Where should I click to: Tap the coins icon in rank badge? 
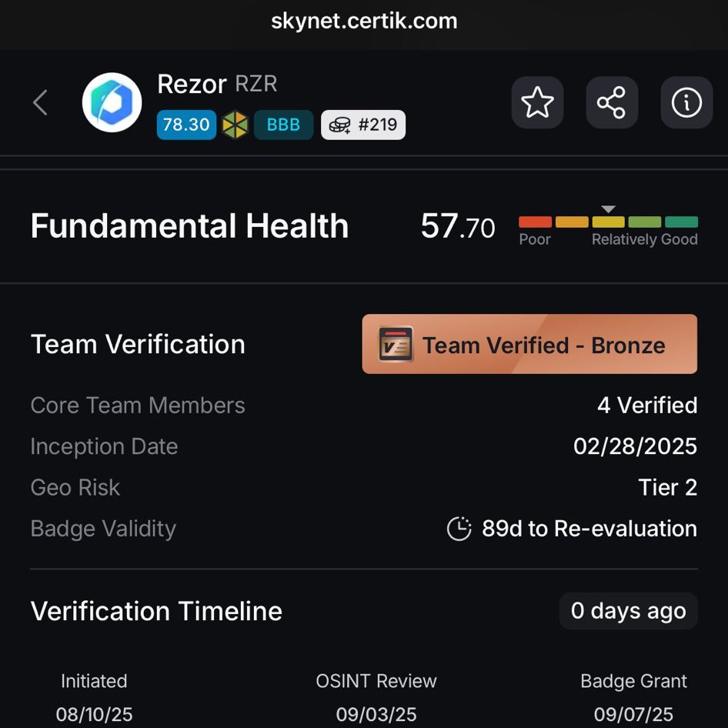pyautogui.click(x=340, y=125)
